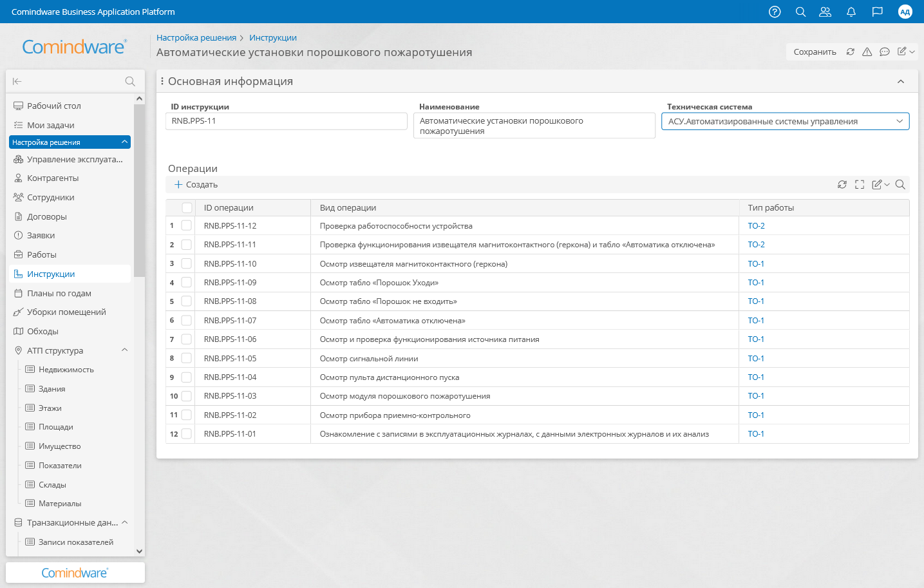Expand the Операции table to fullscreen

click(x=860, y=185)
